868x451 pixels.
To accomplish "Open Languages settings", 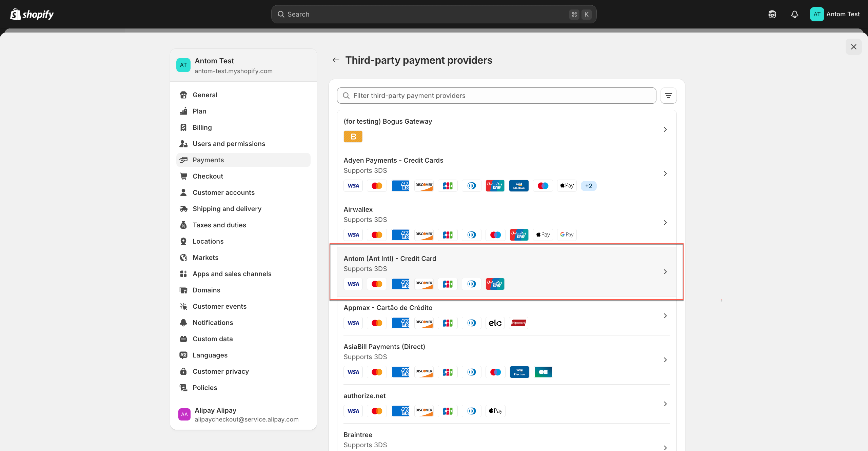I will pos(243,355).
